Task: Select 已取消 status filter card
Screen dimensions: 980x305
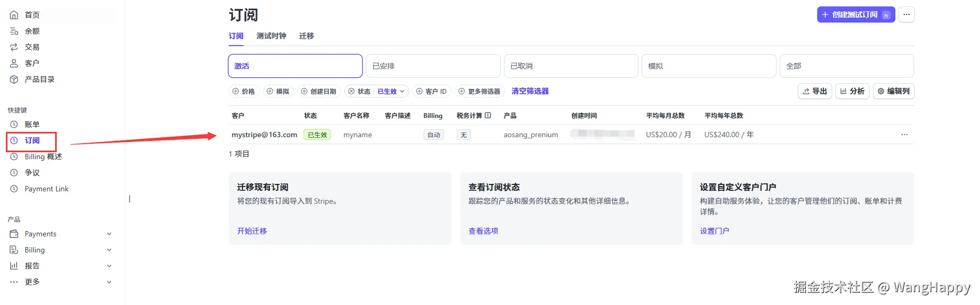Action: pyautogui.click(x=571, y=66)
